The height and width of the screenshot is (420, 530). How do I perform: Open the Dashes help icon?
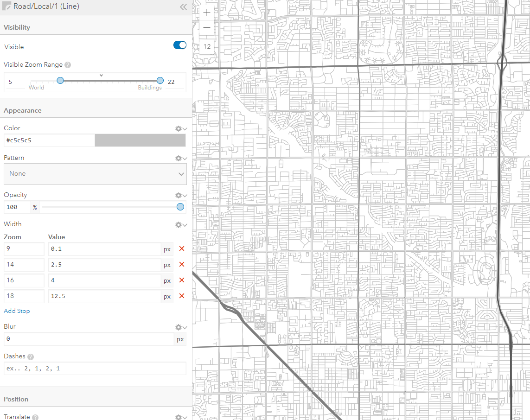(x=31, y=357)
